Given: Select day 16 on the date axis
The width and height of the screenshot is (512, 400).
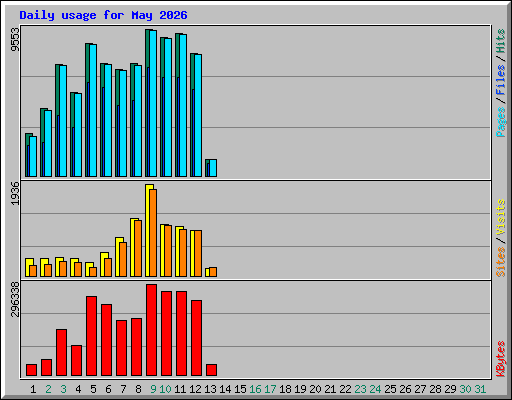Looking at the screenshot, I should pos(255,389).
